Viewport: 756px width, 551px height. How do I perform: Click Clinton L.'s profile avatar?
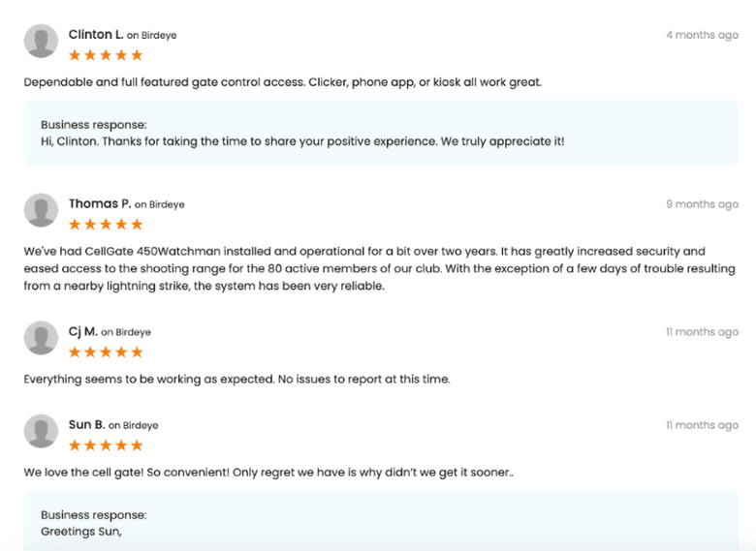coord(41,42)
